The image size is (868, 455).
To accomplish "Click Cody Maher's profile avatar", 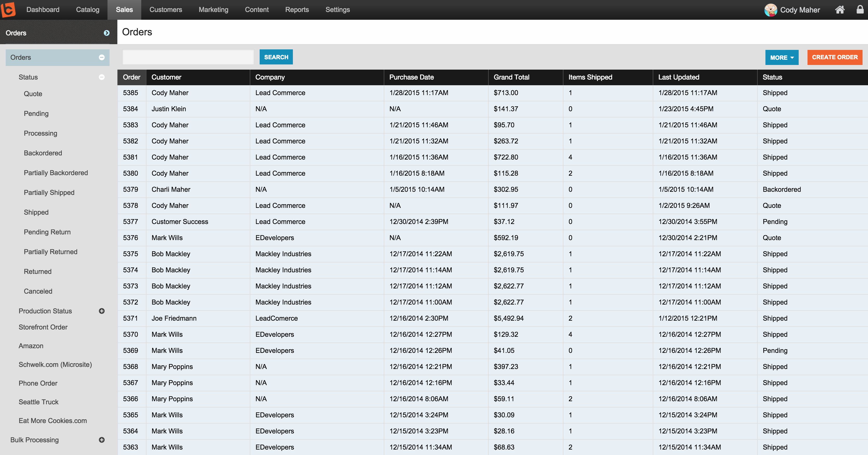I will [x=770, y=10].
